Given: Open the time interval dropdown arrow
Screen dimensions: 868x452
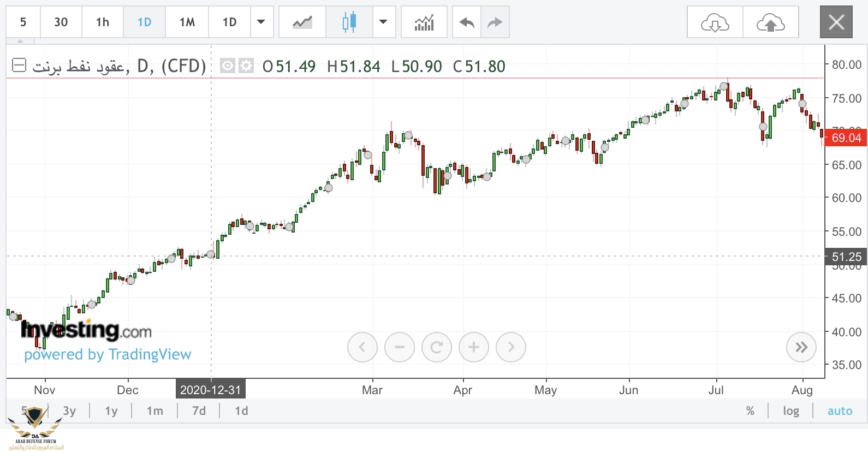Looking at the screenshot, I should coord(261,22).
